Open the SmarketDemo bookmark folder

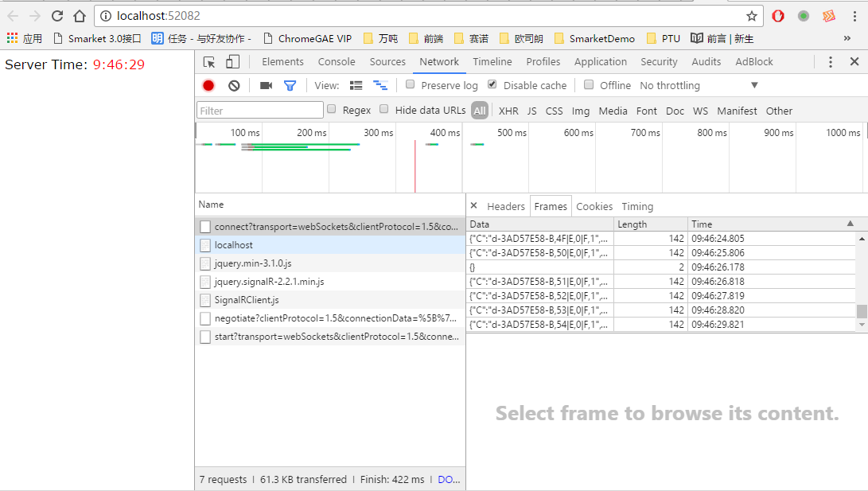click(x=594, y=38)
